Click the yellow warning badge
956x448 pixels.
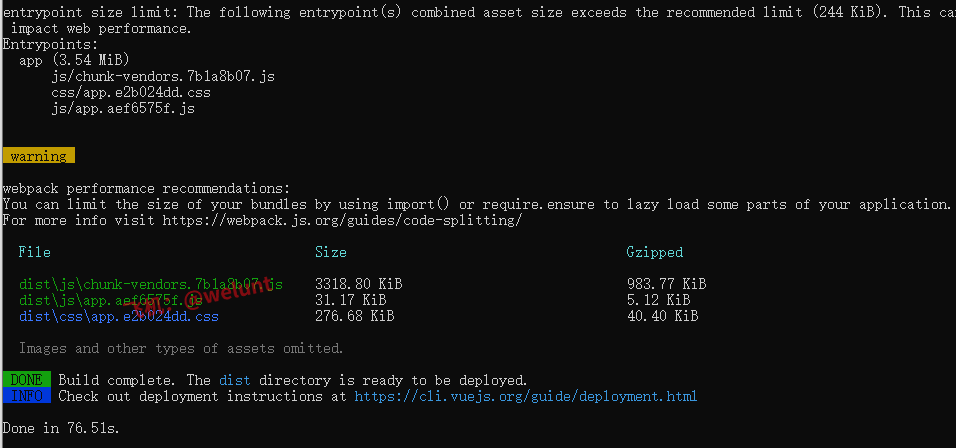coord(38,156)
